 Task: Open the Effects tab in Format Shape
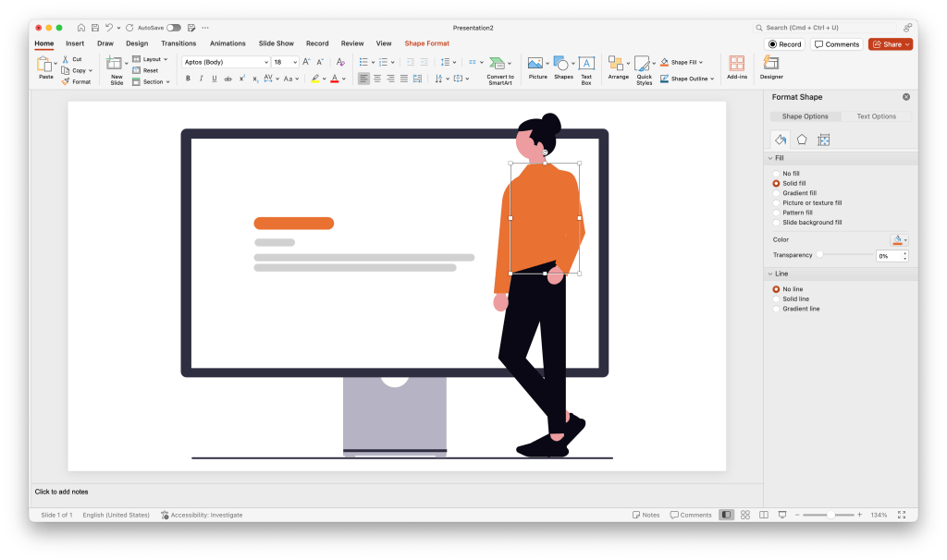[802, 140]
